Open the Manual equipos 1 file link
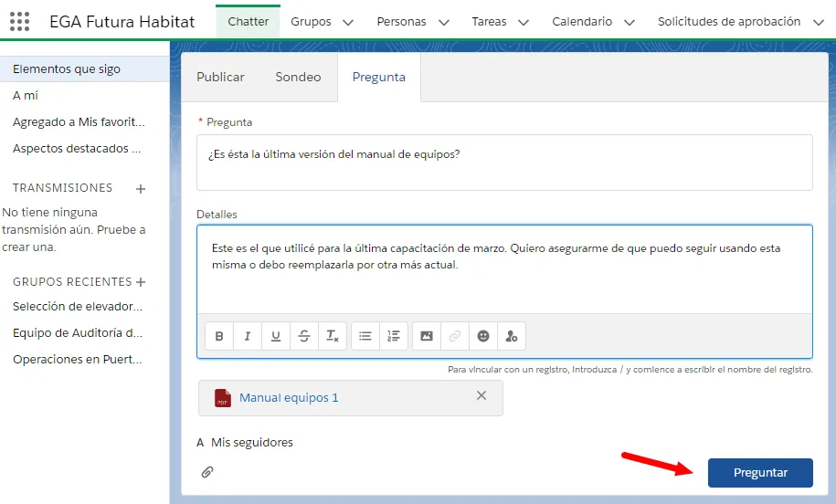 [x=289, y=398]
